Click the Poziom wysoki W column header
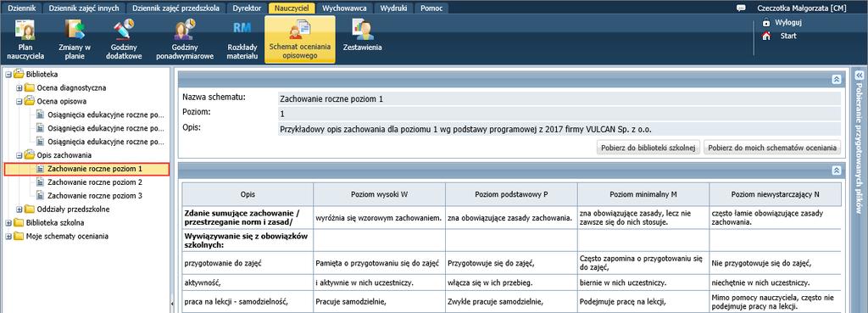The image size is (868, 313). point(379,195)
